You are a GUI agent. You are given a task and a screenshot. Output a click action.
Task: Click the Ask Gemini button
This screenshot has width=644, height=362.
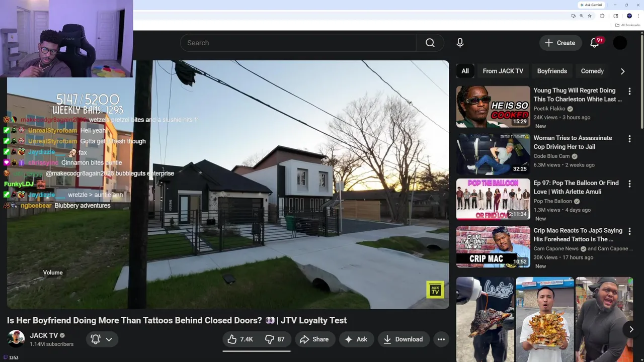tap(591, 5)
